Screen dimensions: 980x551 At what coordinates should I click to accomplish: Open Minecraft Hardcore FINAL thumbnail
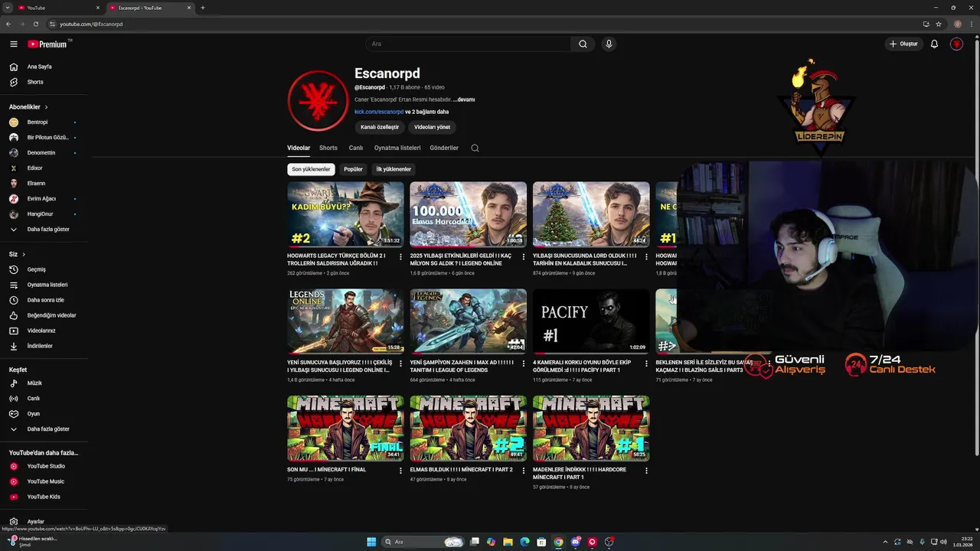345,428
